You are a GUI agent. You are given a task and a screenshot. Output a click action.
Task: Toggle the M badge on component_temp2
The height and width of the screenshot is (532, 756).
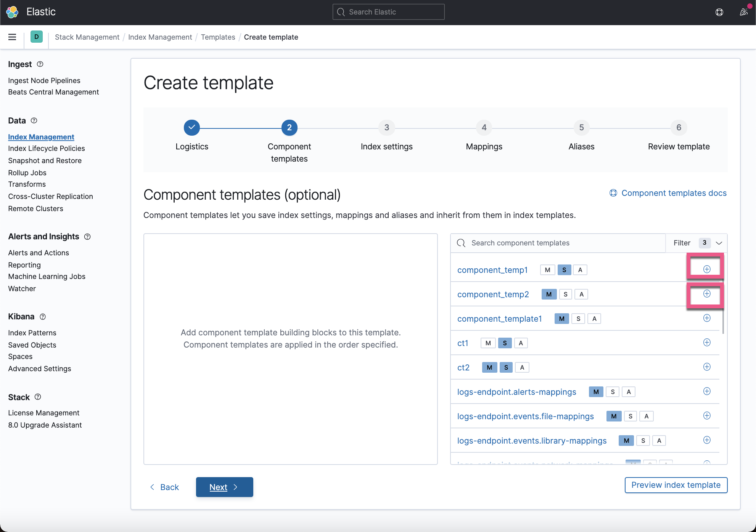[549, 294]
